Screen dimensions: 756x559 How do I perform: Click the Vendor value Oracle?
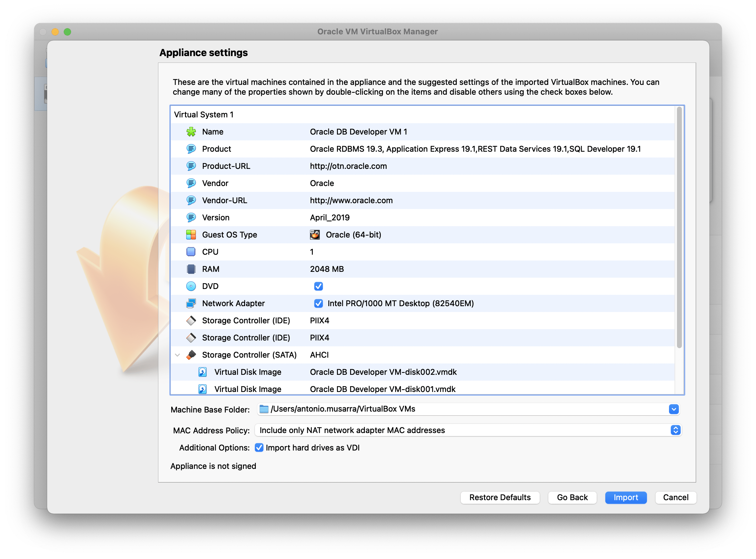click(322, 183)
